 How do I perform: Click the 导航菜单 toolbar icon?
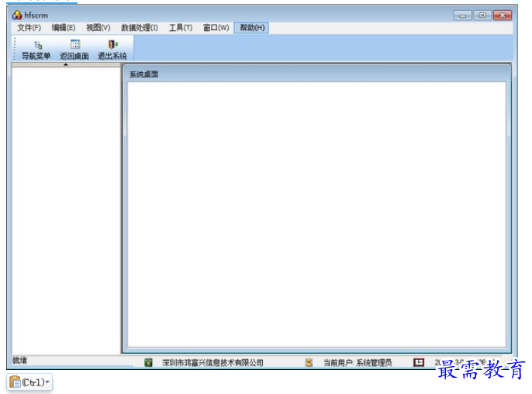36,50
